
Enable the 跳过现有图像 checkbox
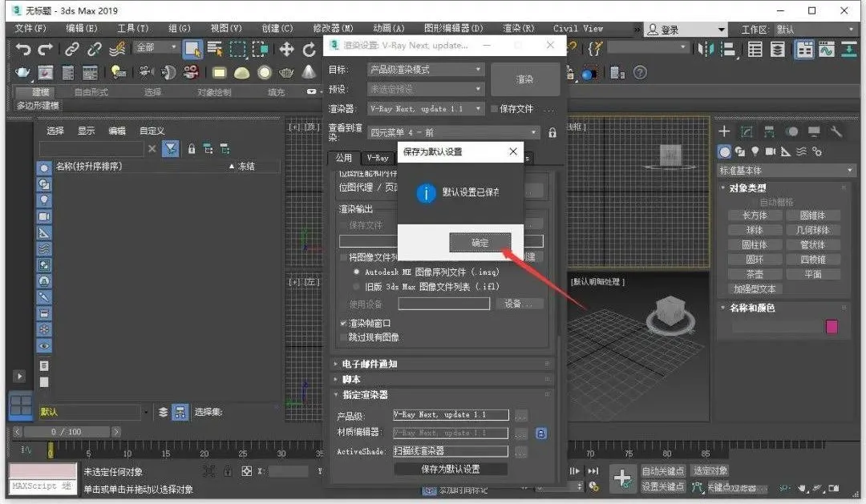[343, 337]
